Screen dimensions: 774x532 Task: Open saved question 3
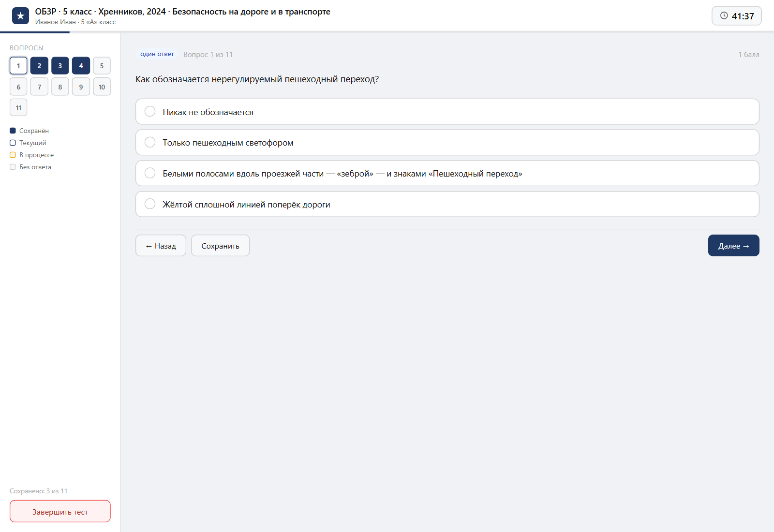coord(60,66)
